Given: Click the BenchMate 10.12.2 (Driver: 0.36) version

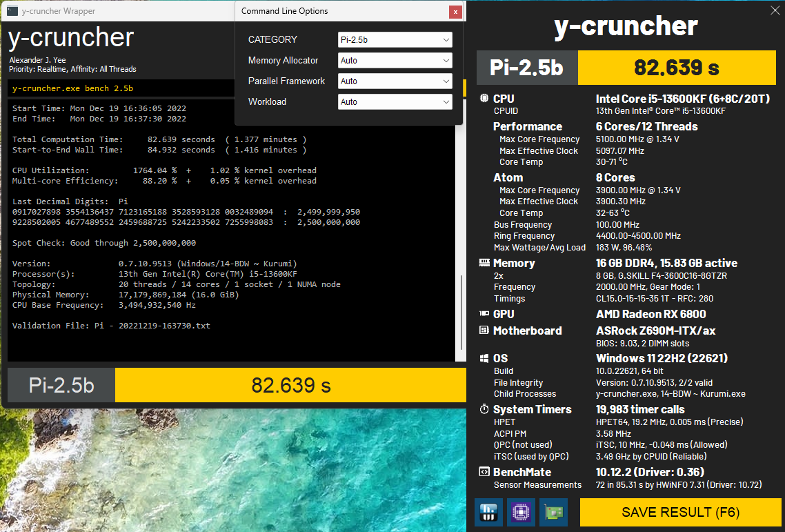Looking at the screenshot, I should [x=650, y=472].
